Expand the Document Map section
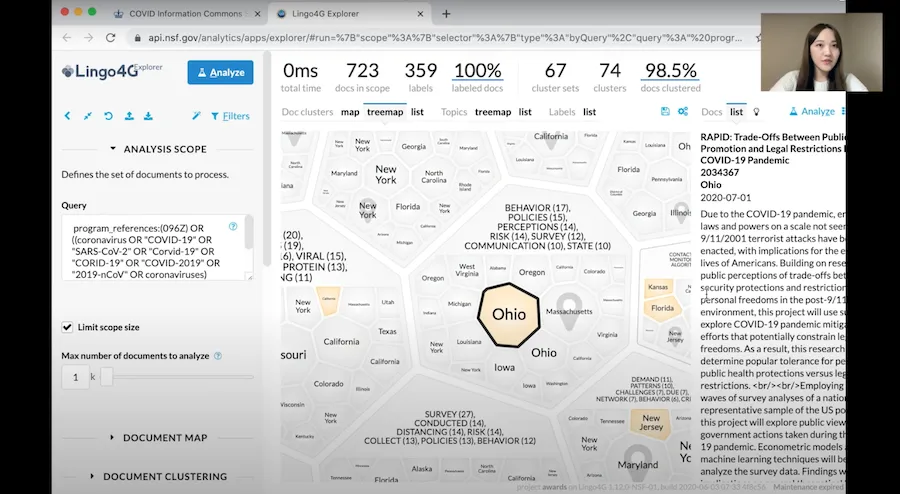This screenshot has height=494, width=900. [x=158, y=437]
